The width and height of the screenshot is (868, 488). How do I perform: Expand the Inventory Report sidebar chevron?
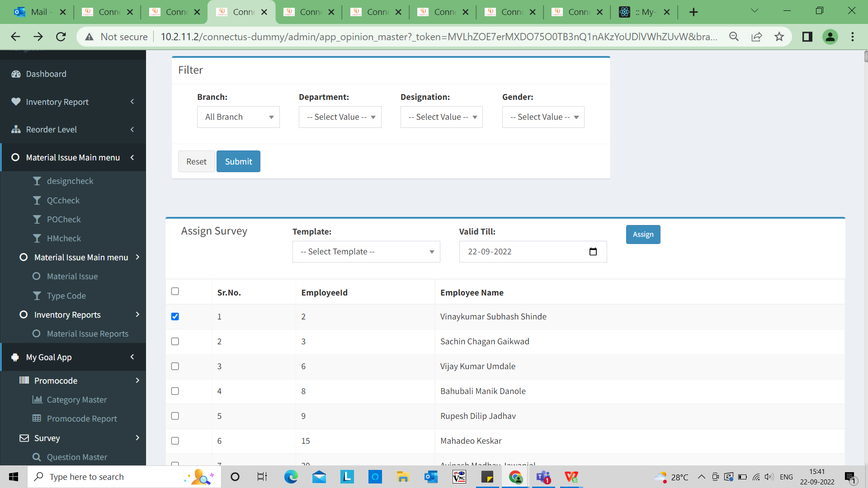tap(132, 102)
